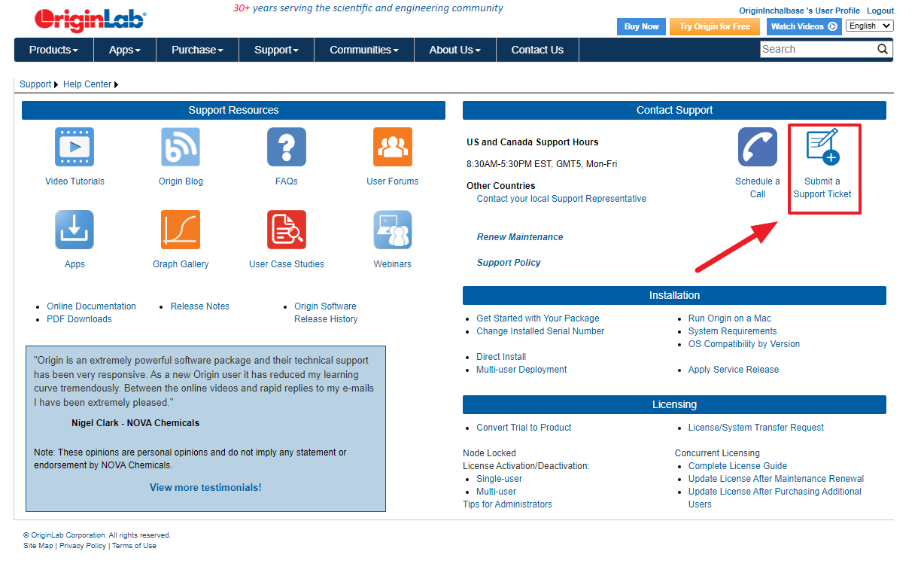This screenshot has height=585, width=924.
Task: Click the Graph Gallery text link
Action: click(x=181, y=264)
